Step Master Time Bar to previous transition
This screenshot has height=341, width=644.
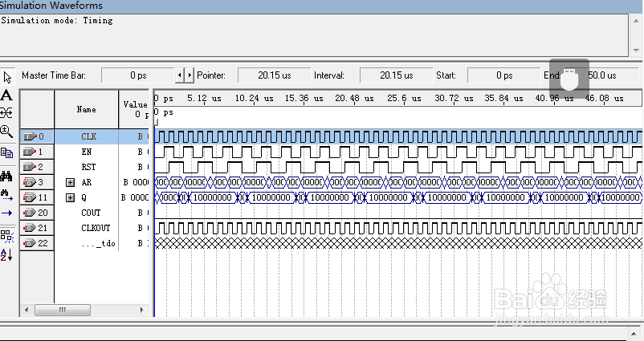click(180, 75)
